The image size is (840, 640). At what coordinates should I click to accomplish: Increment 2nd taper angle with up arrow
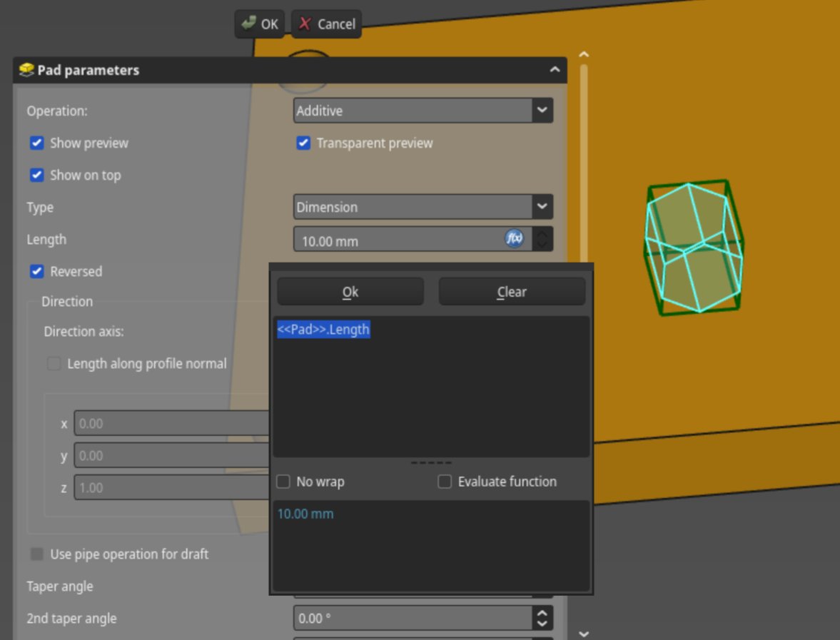click(x=542, y=614)
